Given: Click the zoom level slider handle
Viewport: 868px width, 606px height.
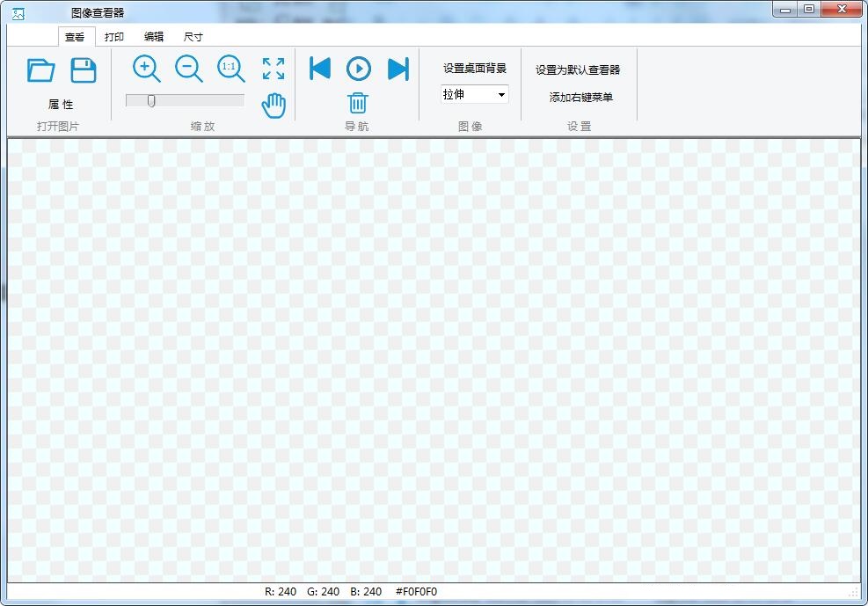Looking at the screenshot, I should pos(150,99).
